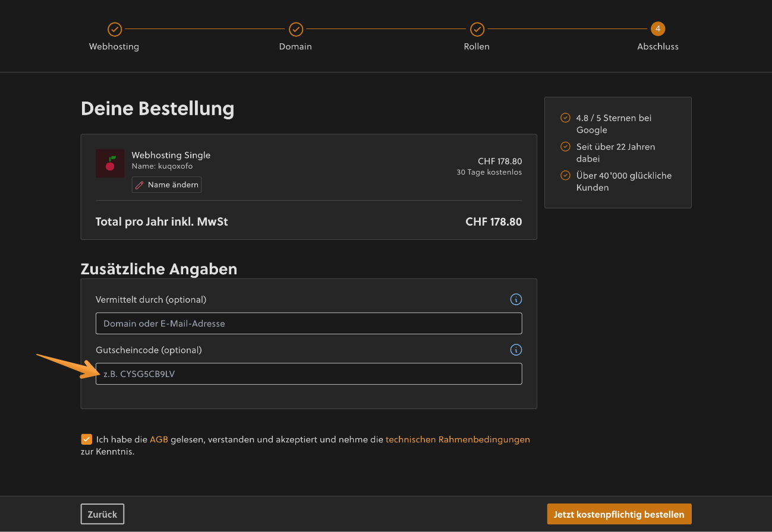772x532 pixels.
Task: Go back with the Zurück button
Action: 102,514
